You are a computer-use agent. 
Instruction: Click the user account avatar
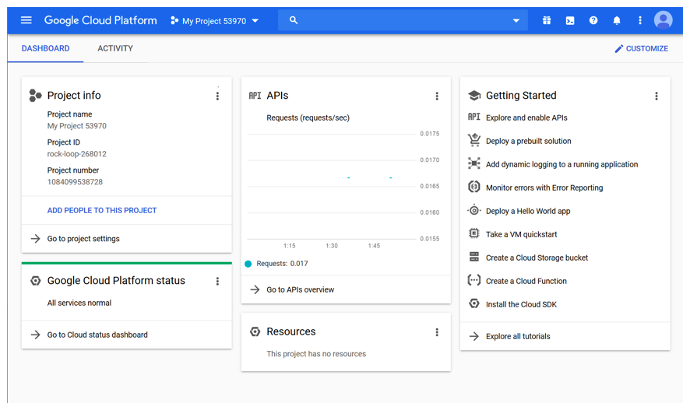[663, 20]
